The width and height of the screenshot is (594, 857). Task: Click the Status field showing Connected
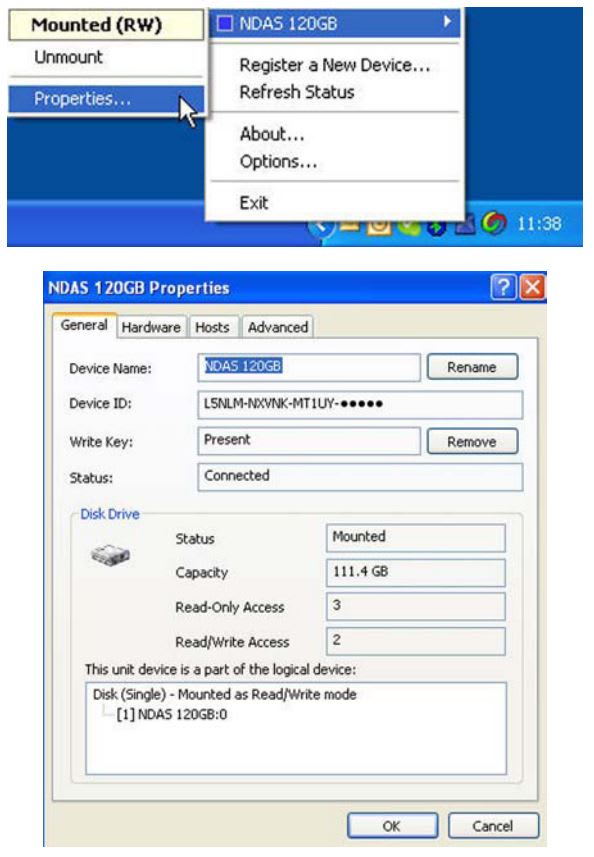(360, 477)
